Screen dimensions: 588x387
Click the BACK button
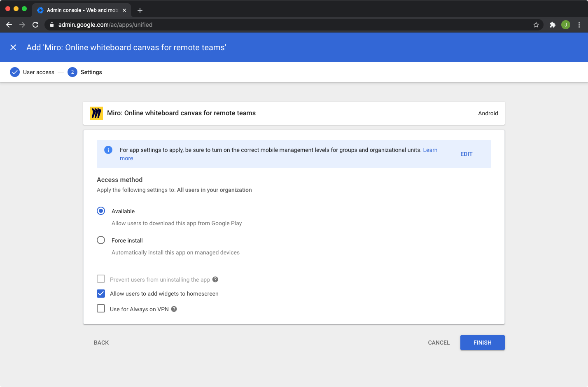(x=101, y=343)
